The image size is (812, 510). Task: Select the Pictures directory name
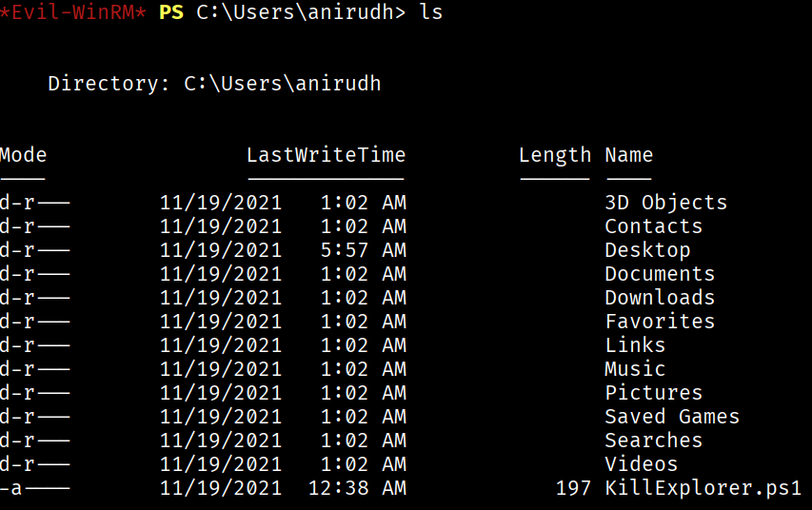[x=654, y=393]
